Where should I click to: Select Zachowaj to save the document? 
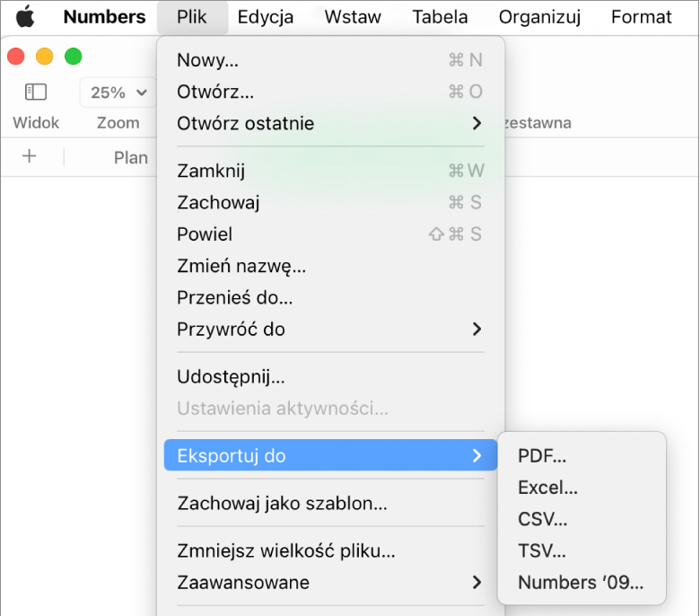(330, 202)
